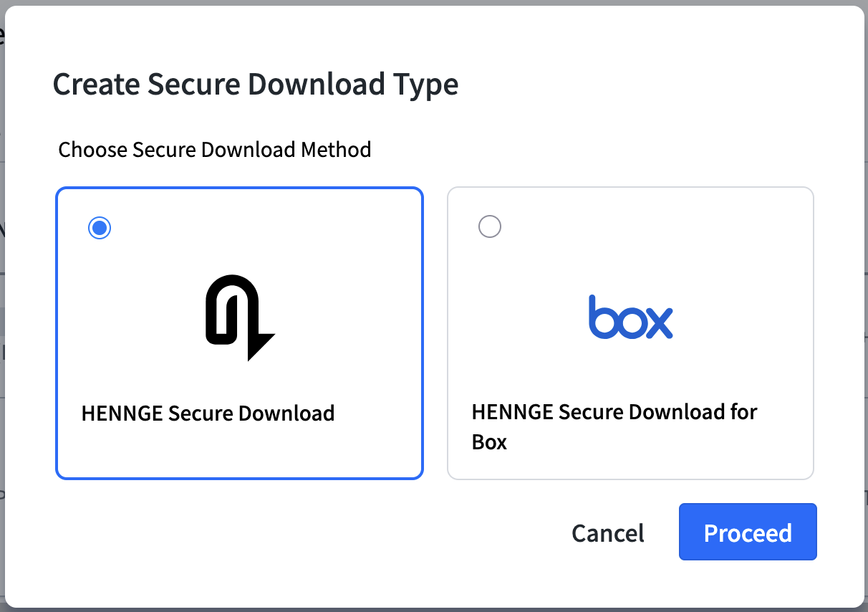This screenshot has width=868, height=612.
Task: Click the "HENNGE Secure Download" card label
Action: (208, 413)
